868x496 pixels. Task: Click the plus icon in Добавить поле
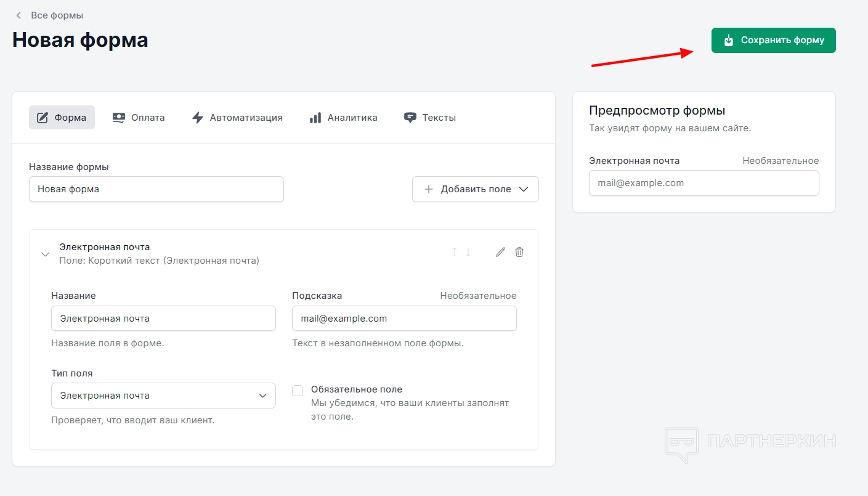click(429, 189)
